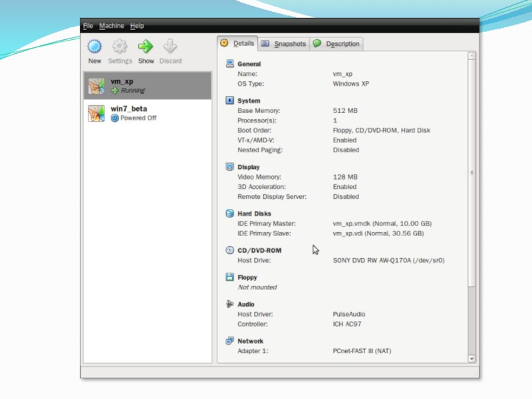Click the green Show arrow icon
Screen dimensions: 532x399
[x=146, y=47]
